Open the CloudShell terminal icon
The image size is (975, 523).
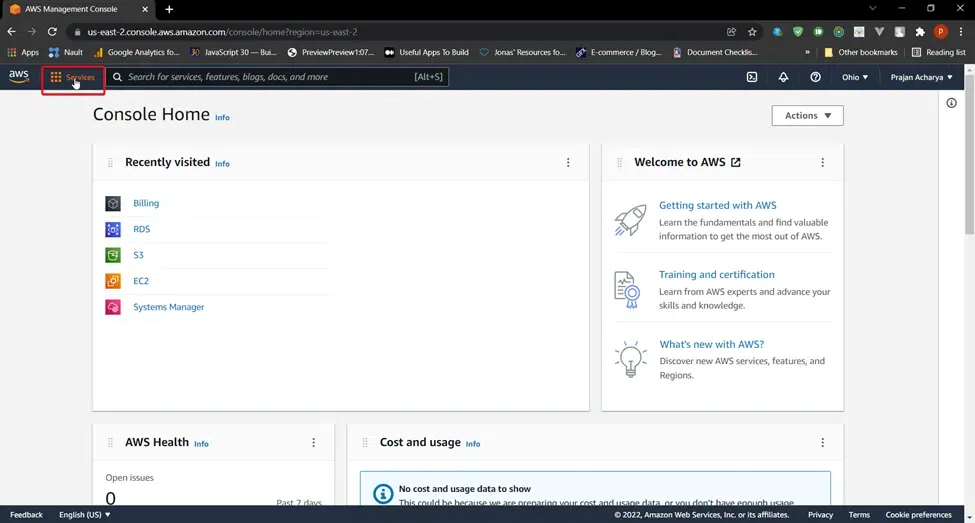752,77
